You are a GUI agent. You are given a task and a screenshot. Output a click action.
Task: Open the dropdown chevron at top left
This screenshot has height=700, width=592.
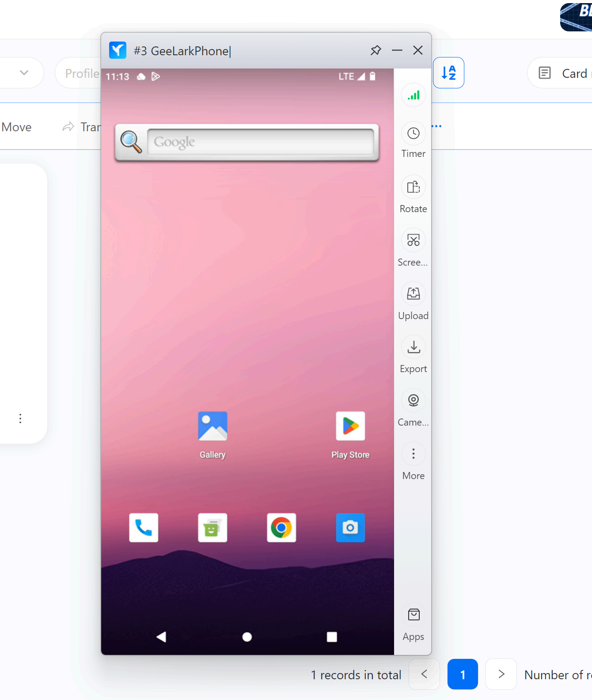(x=24, y=73)
